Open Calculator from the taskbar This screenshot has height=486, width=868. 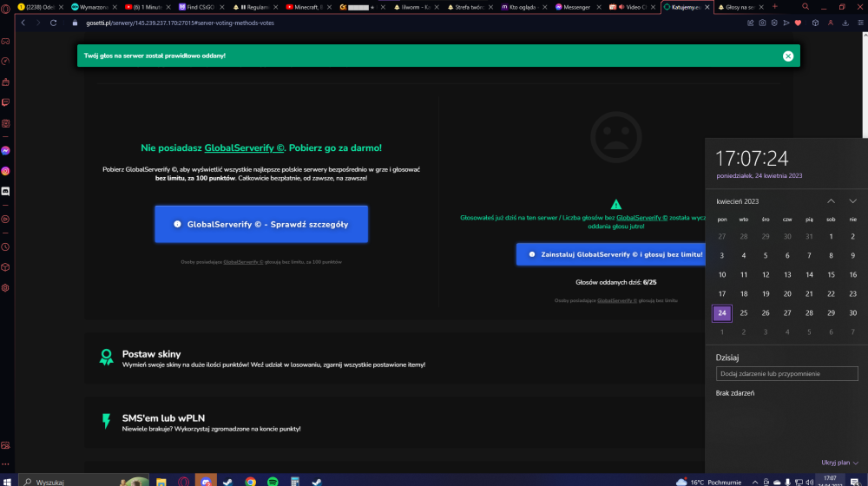pyautogui.click(x=294, y=482)
